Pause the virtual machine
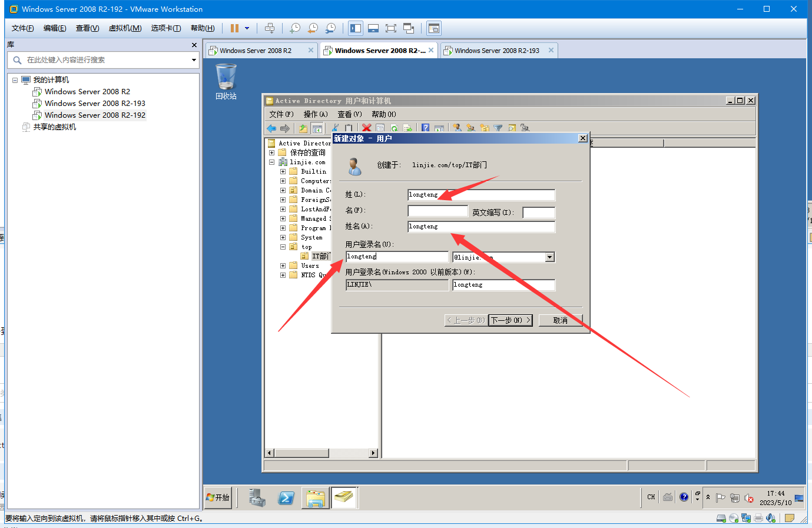This screenshot has height=528, width=812. point(234,28)
